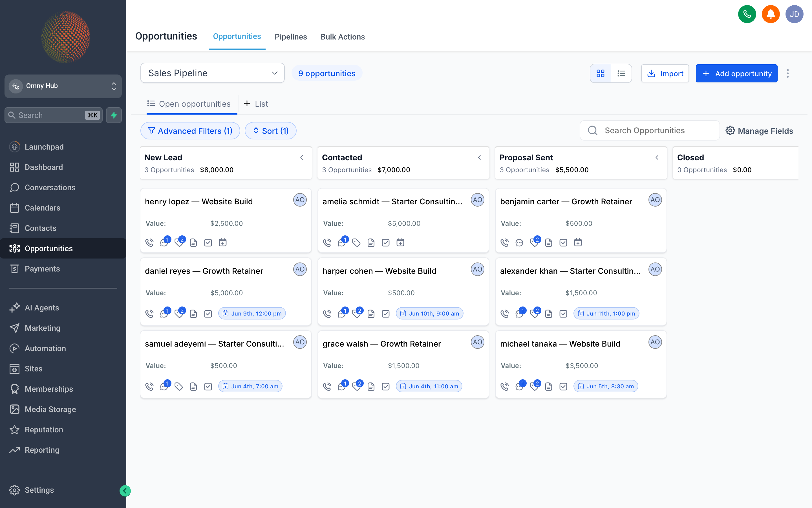Collapse the New Lead column

302,157
